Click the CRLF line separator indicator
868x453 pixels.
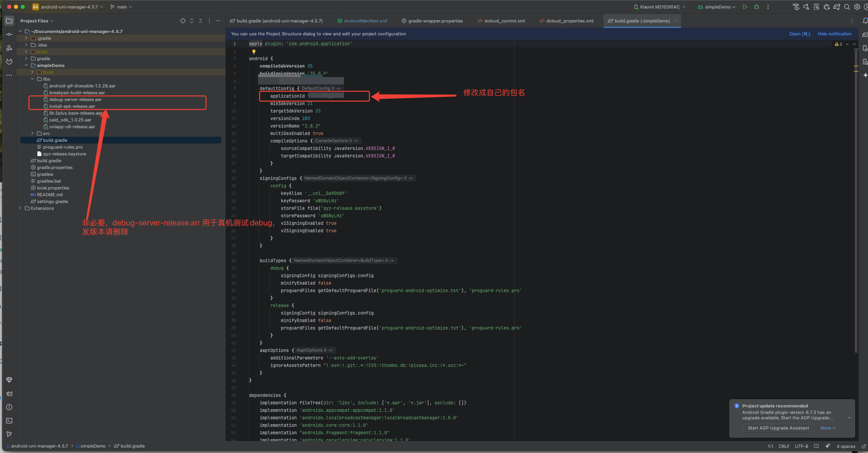point(784,446)
